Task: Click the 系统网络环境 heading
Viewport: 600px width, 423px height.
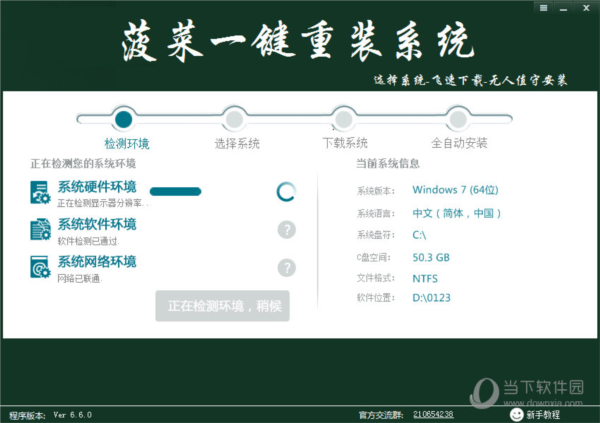Action: pos(97,262)
